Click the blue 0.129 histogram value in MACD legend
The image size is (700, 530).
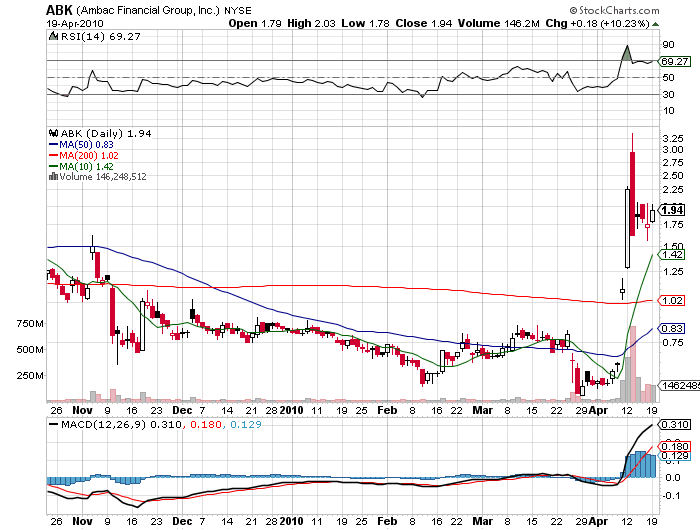pos(246,425)
